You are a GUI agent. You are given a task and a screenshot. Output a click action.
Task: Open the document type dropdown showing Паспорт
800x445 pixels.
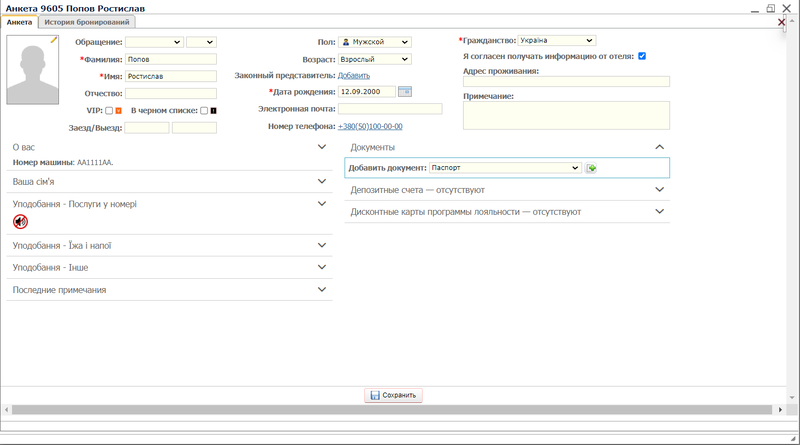click(505, 168)
